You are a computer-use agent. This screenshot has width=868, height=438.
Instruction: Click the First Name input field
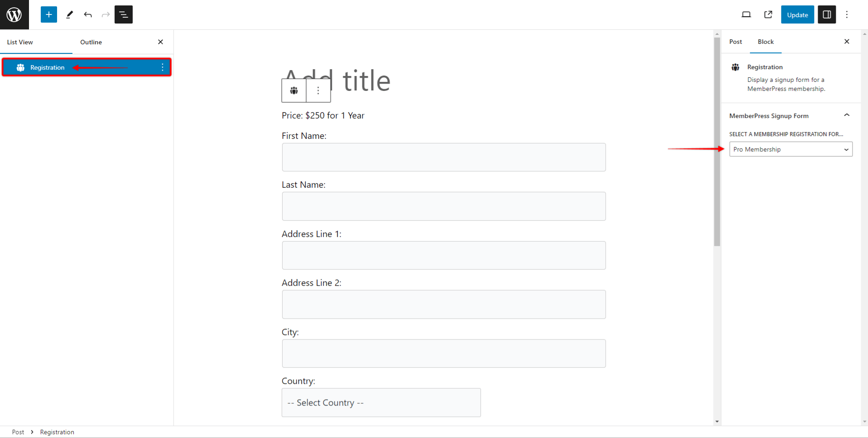pyautogui.click(x=443, y=157)
